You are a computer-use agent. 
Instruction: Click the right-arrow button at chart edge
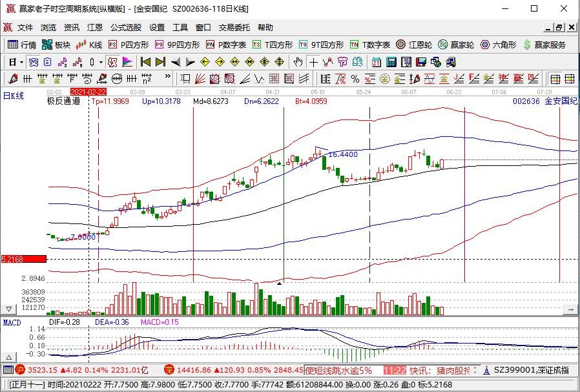coord(570,309)
